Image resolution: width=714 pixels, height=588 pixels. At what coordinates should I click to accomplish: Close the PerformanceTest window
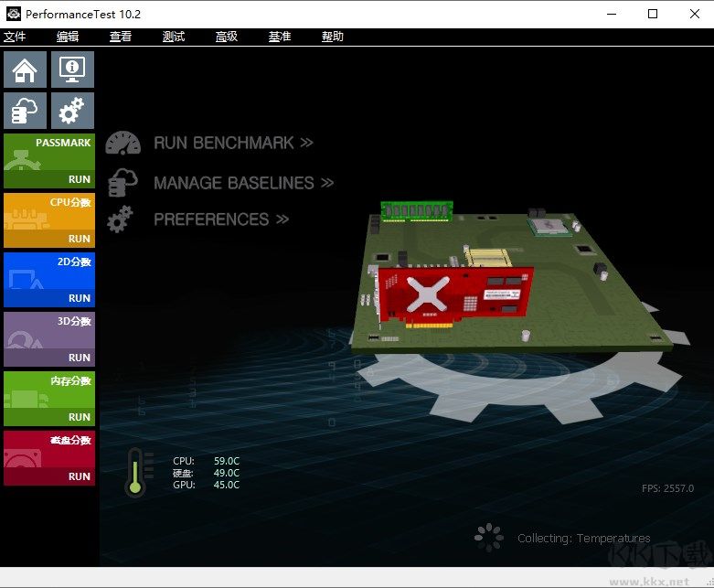(x=695, y=14)
